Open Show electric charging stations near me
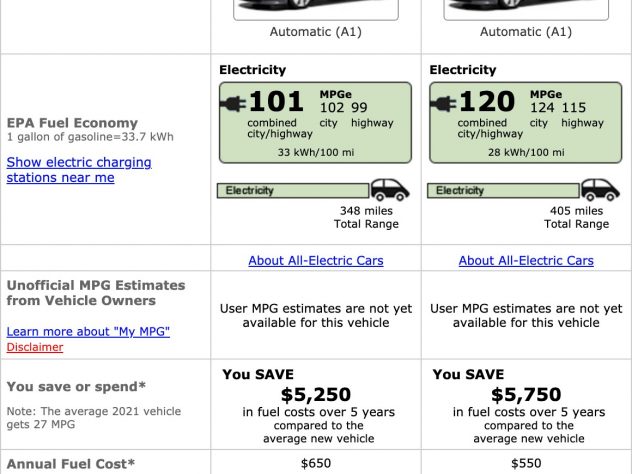The width and height of the screenshot is (632, 474). (x=79, y=170)
